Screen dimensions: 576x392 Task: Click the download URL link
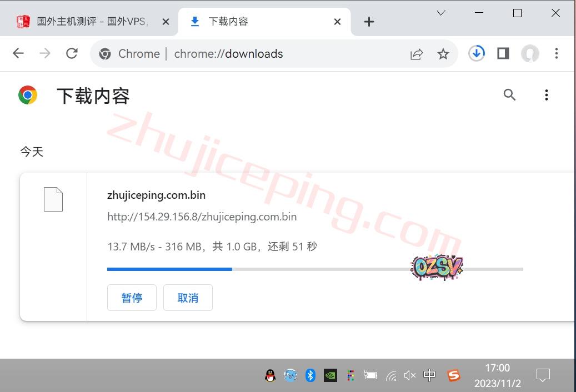202,217
